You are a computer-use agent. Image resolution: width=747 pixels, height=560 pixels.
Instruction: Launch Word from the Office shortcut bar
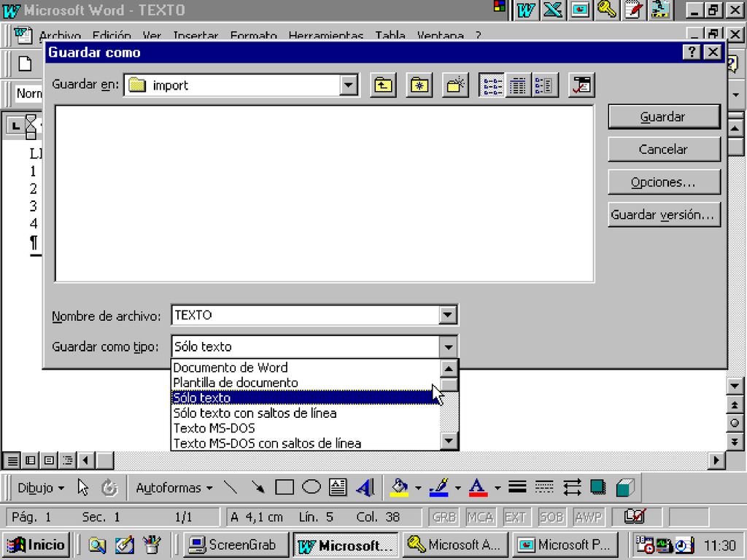[x=525, y=10]
